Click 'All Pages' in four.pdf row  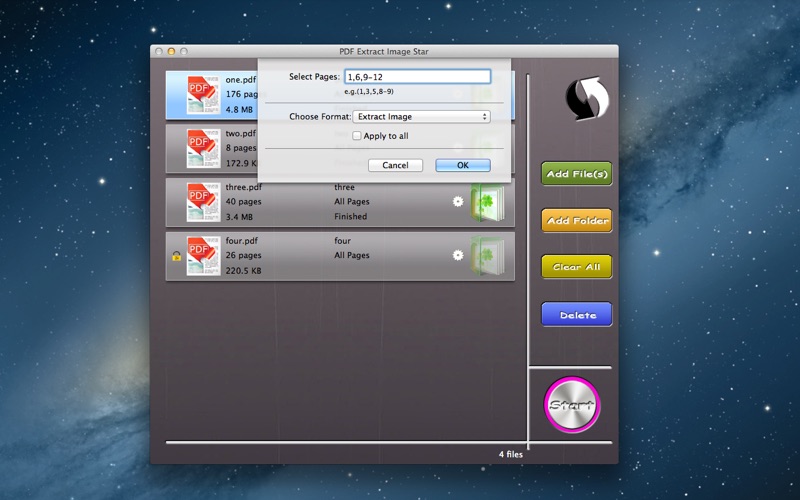point(352,255)
